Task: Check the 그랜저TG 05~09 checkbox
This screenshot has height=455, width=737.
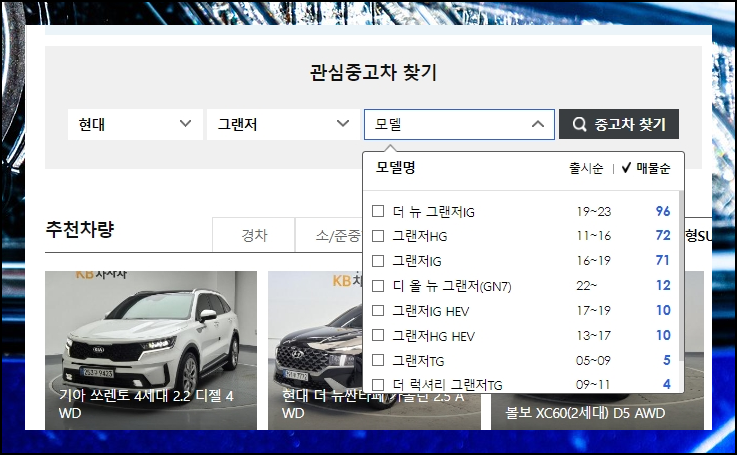Action: click(378, 360)
